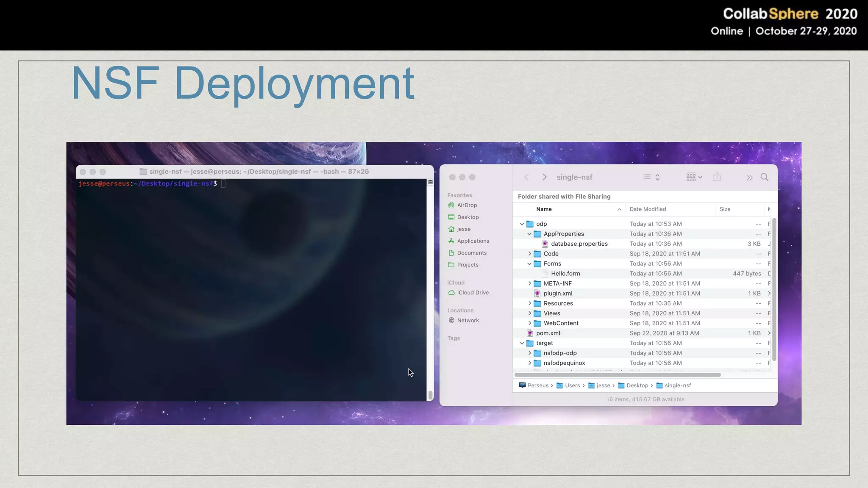Select Projects folder in Finder sidebar
The height and width of the screenshot is (488, 868).
coord(463,264)
